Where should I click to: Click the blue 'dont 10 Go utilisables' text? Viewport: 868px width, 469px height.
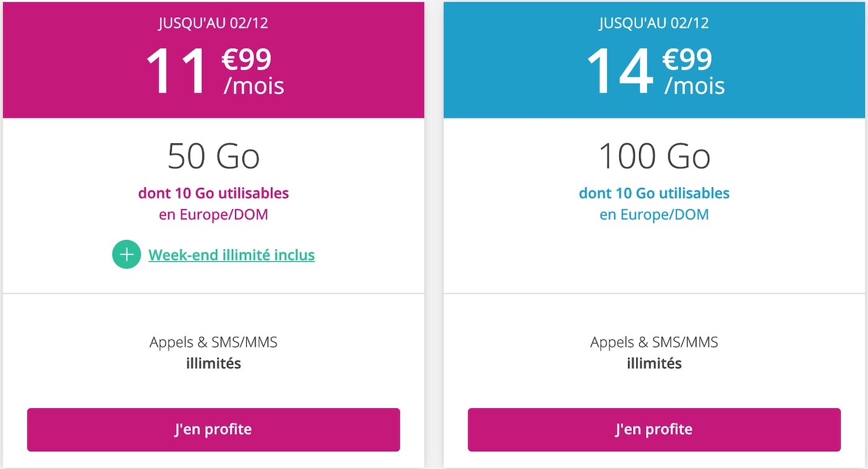point(654,193)
